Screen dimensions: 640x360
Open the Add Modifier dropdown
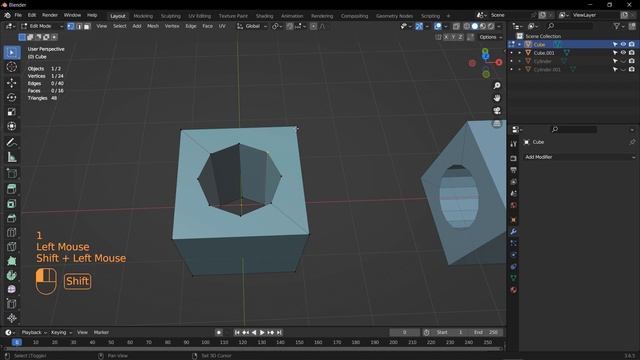pos(580,157)
